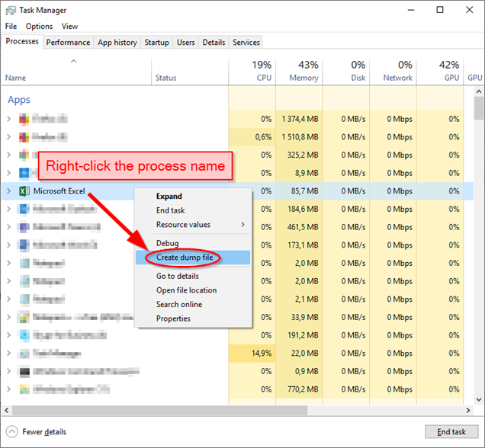Click the Microsoft Excel app icon
The image size is (485, 448).
click(x=24, y=191)
